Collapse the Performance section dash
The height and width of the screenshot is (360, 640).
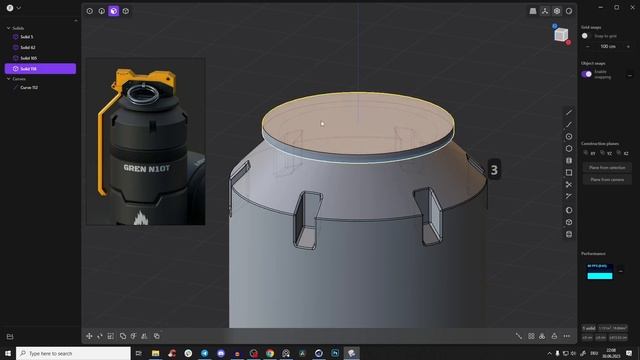620,271
